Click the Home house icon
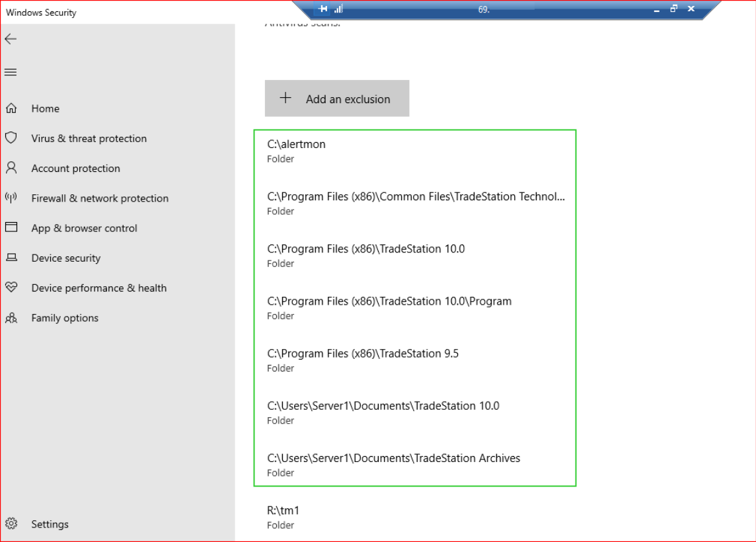This screenshot has width=756, height=542. 11,108
